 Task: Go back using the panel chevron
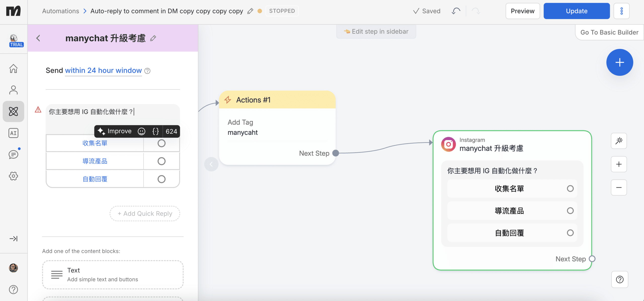point(38,38)
